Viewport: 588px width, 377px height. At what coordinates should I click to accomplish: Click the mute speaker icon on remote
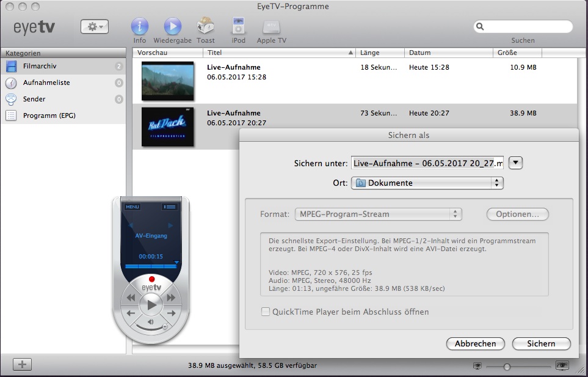pos(151,322)
